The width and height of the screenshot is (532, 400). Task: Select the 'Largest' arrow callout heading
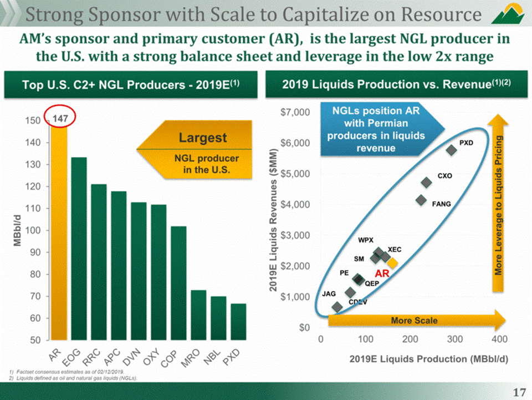click(x=203, y=138)
